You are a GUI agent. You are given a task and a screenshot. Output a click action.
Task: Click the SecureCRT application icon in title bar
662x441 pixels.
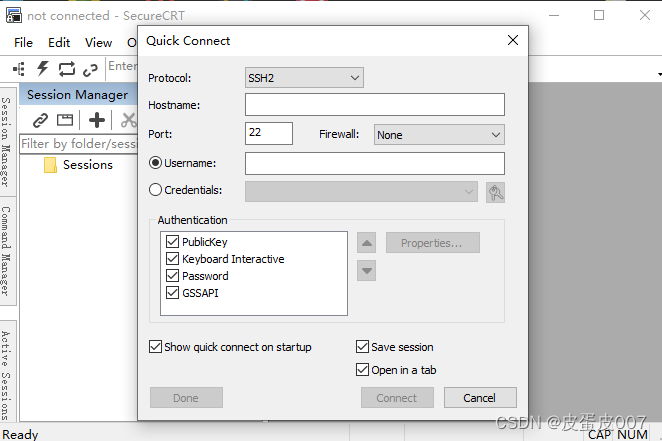click(14, 15)
